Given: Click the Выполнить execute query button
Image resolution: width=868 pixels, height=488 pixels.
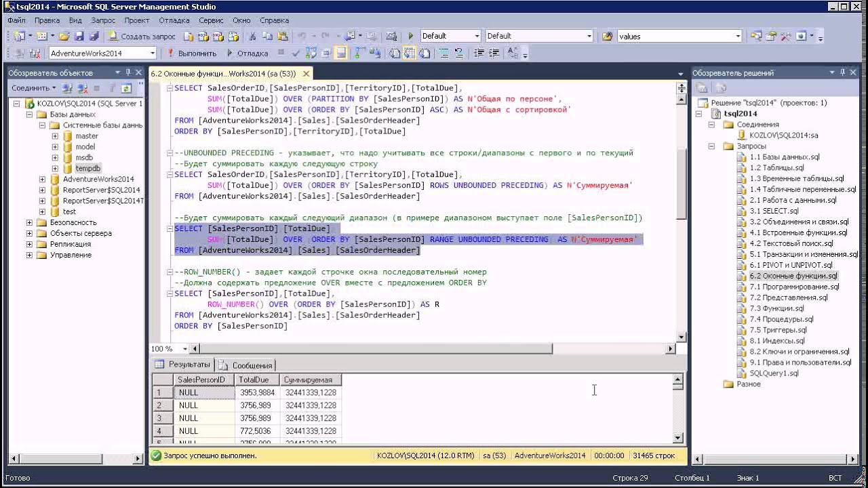Looking at the screenshot, I should tap(192, 53).
